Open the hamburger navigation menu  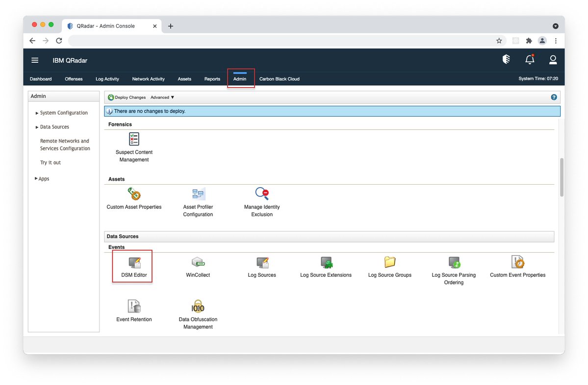(x=35, y=60)
